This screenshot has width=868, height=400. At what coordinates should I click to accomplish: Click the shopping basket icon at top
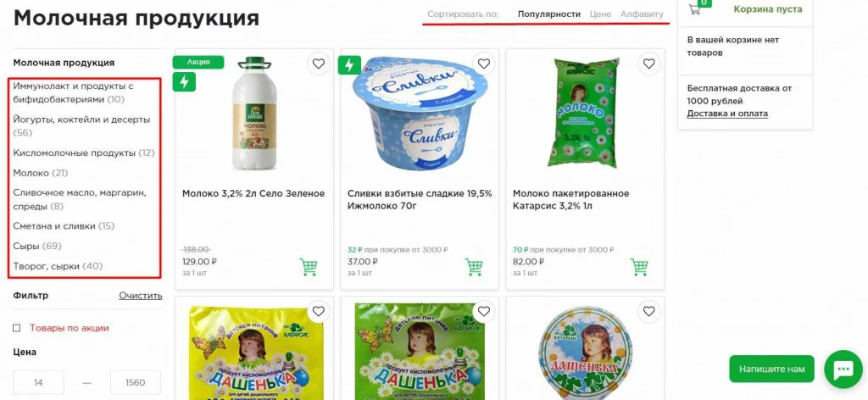(695, 8)
